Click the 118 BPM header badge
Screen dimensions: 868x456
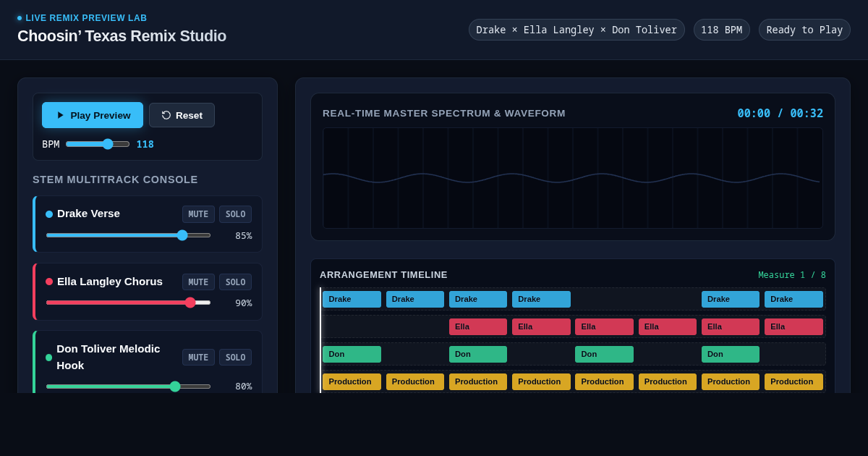[x=721, y=30]
